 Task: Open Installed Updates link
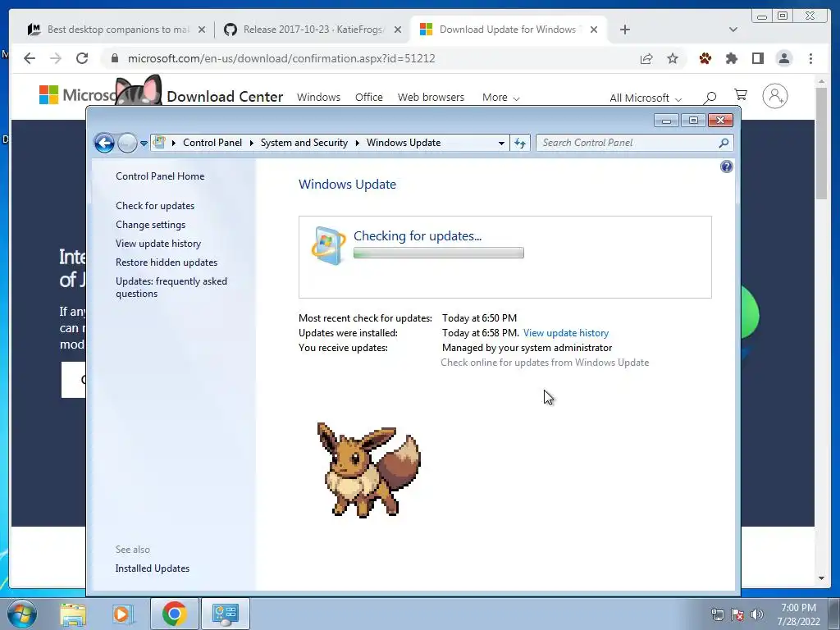[152, 568]
